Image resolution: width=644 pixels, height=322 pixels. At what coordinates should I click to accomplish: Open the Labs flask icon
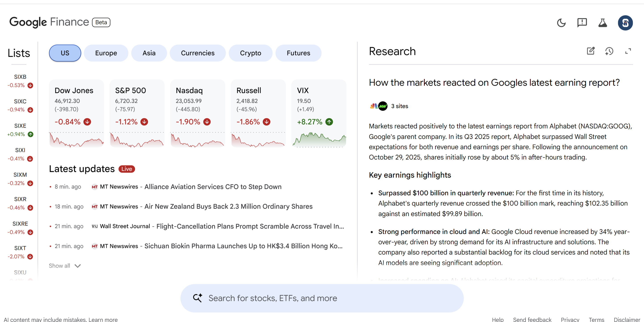point(602,23)
